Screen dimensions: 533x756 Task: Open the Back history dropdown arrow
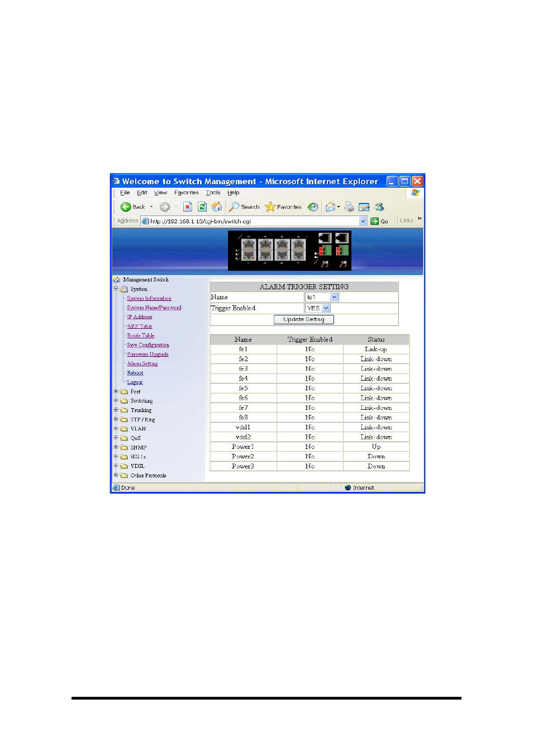151,207
